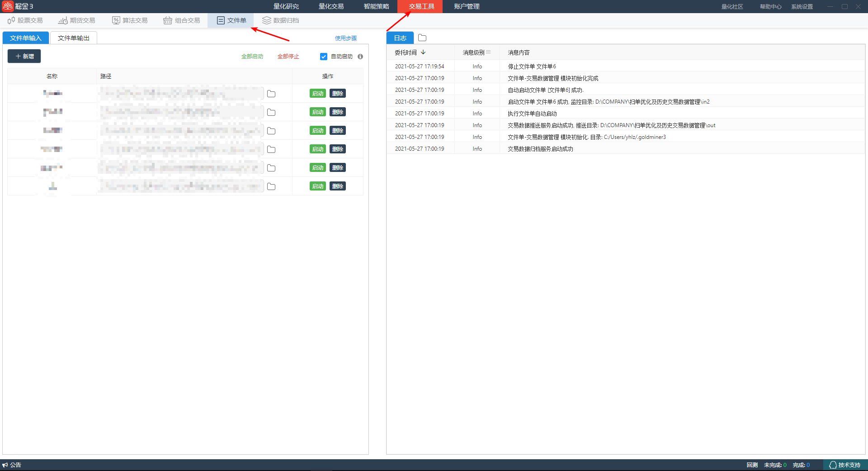The height and width of the screenshot is (471, 868).
Task: Open 系统设置 system settings
Action: (802, 7)
